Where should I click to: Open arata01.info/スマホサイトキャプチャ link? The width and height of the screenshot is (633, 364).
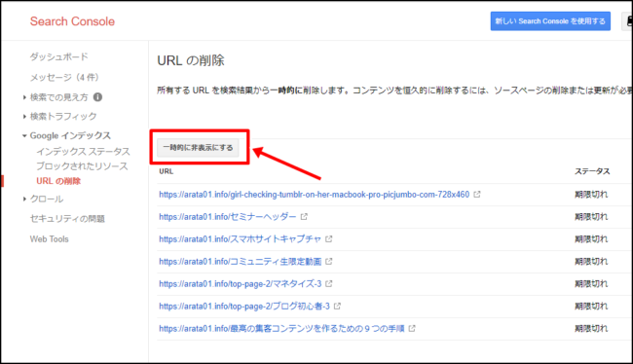tap(241, 238)
